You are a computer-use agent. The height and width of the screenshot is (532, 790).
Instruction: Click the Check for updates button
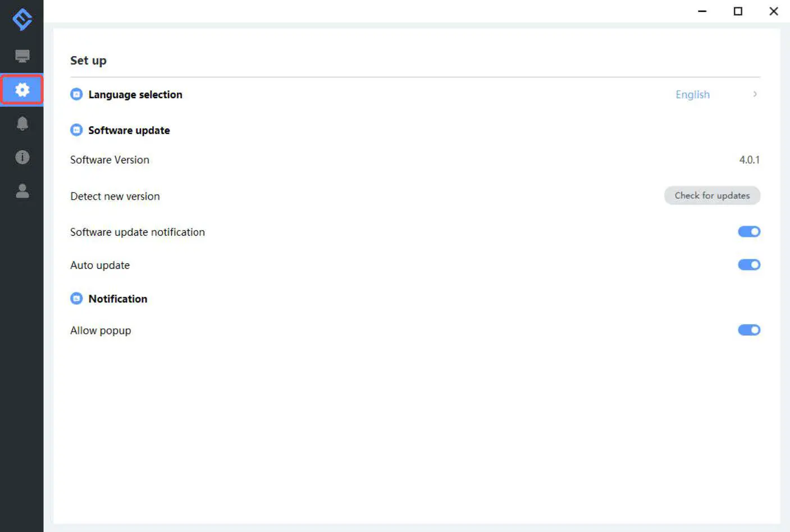pyautogui.click(x=712, y=195)
